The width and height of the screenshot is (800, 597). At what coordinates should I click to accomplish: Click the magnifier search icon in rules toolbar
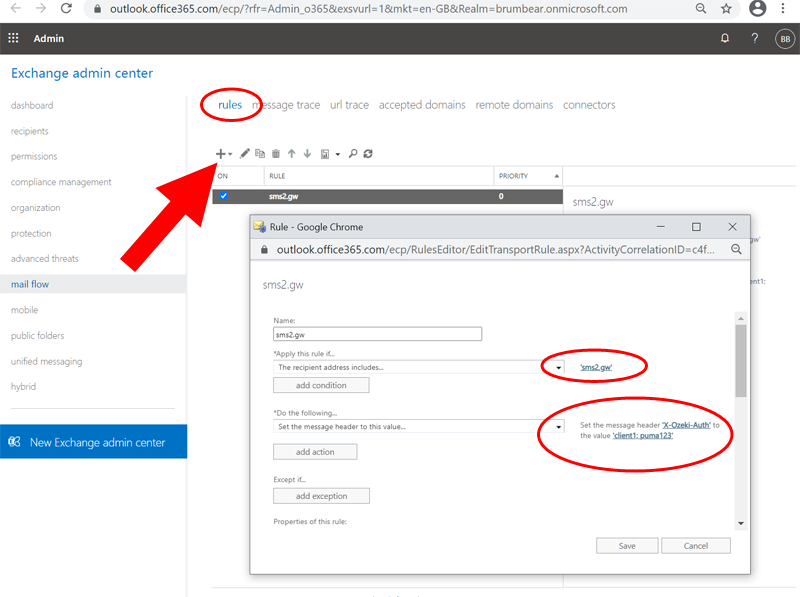click(353, 154)
